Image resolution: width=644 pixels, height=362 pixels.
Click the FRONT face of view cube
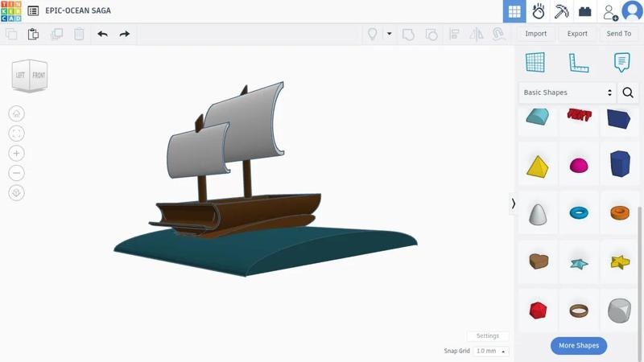39,75
